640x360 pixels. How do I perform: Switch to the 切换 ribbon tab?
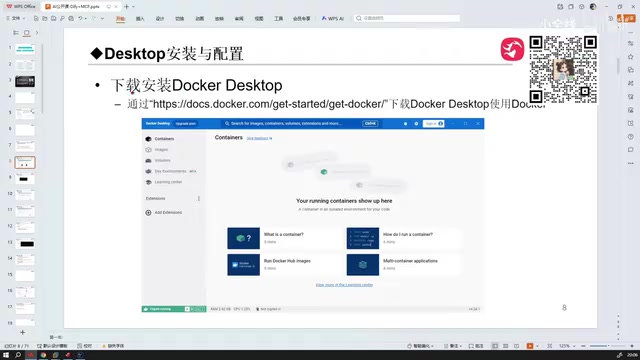(x=180, y=18)
